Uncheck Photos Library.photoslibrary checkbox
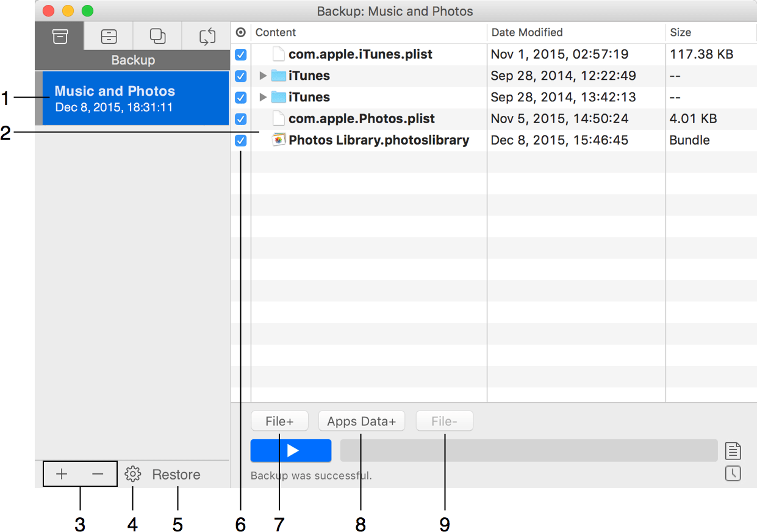The image size is (757, 532). pos(241,140)
